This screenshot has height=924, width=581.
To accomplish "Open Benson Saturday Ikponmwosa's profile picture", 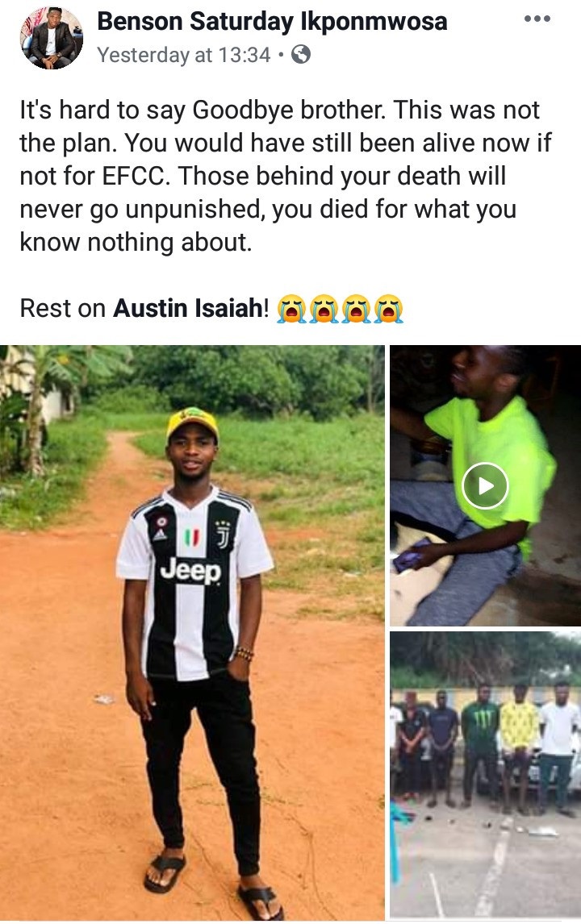I will pos(52,39).
